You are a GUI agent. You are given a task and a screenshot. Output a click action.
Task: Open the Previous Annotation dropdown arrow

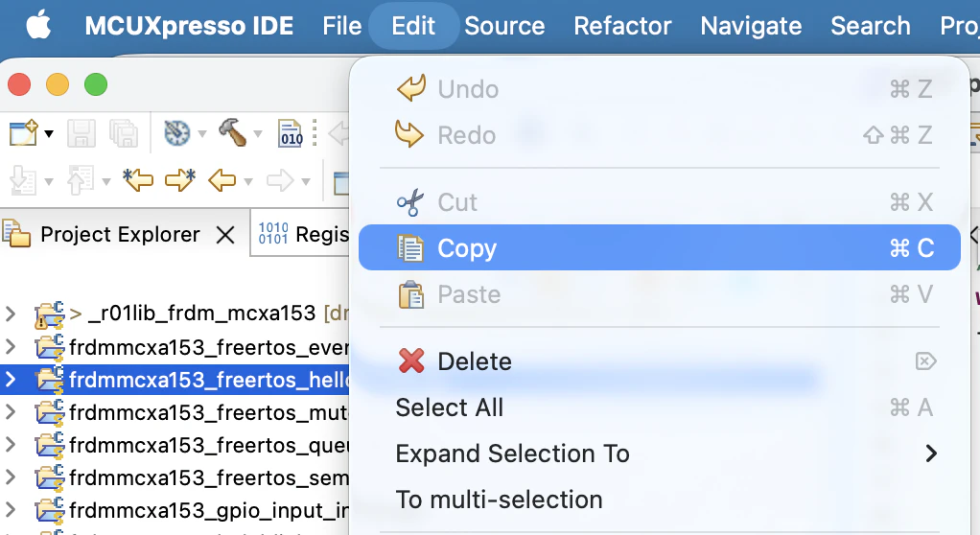(x=106, y=182)
